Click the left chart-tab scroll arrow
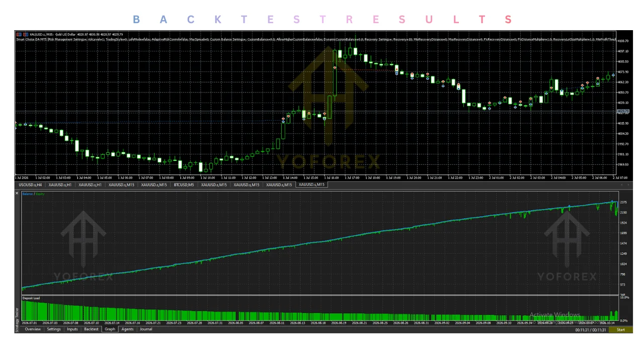The width and height of the screenshot is (644, 362). (621, 185)
